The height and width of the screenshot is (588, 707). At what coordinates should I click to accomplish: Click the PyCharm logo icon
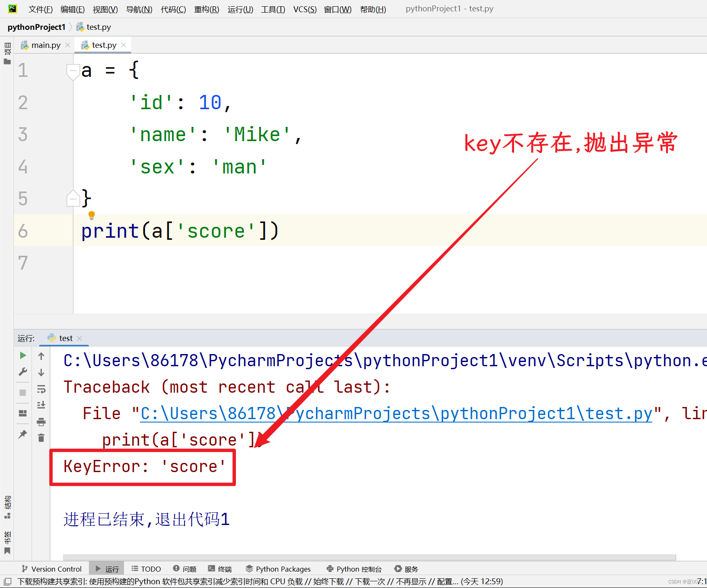[x=13, y=8]
